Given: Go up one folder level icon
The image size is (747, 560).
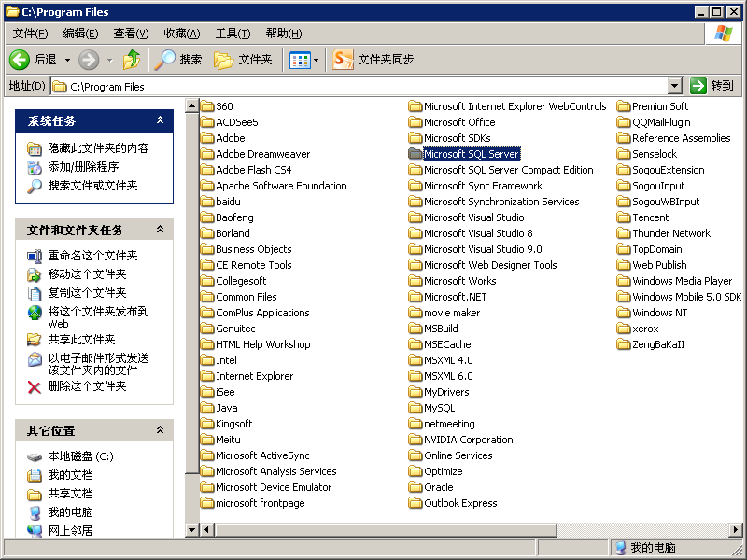Looking at the screenshot, I should [x=132, y=60].
